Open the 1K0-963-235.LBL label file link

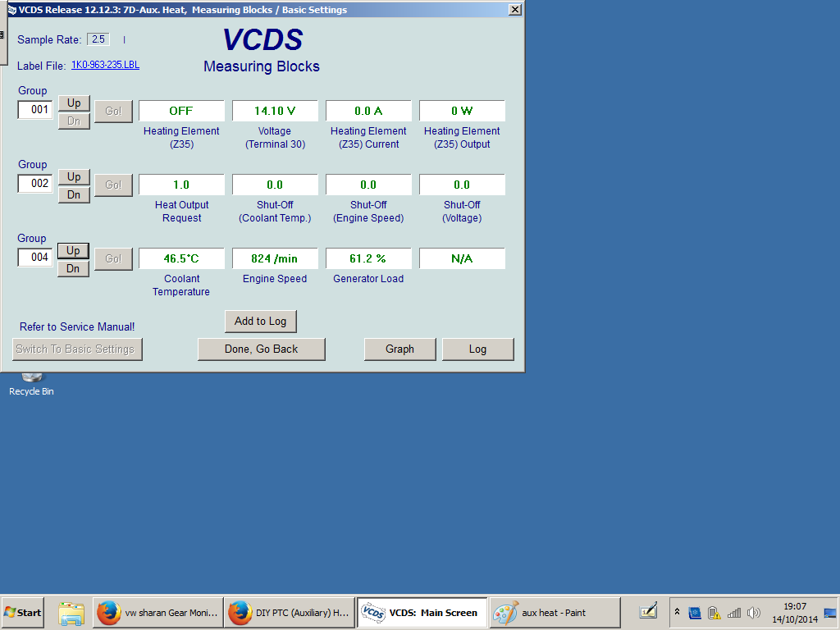pyautogui.click(x=105, y=66)
